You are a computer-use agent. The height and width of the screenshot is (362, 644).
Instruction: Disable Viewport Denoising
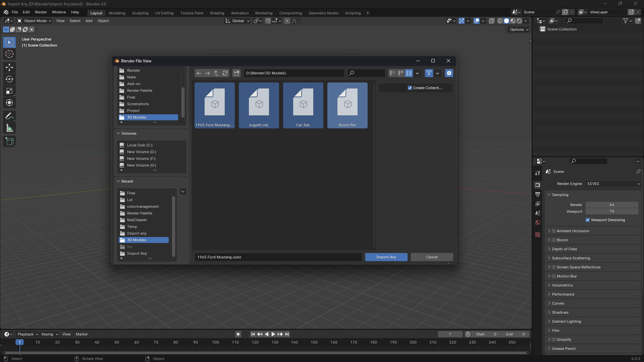click(x=588, y=220)
